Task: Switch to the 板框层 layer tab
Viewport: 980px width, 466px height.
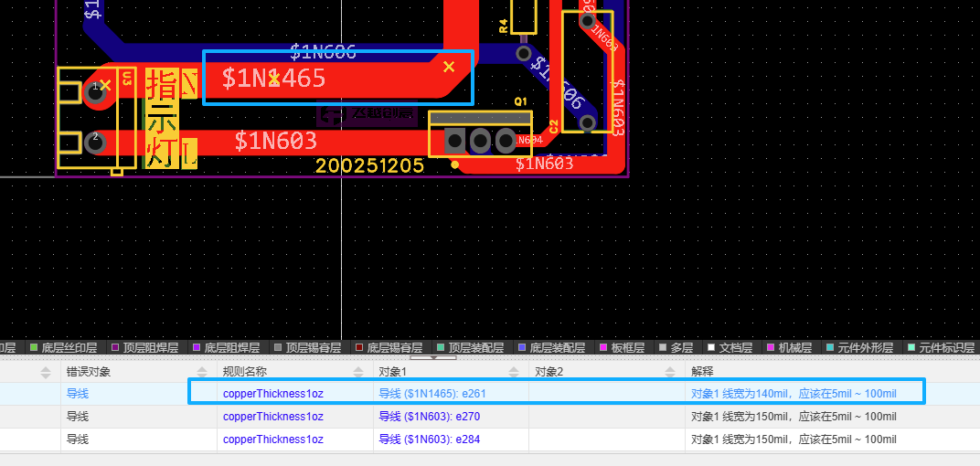Action: 627,348
